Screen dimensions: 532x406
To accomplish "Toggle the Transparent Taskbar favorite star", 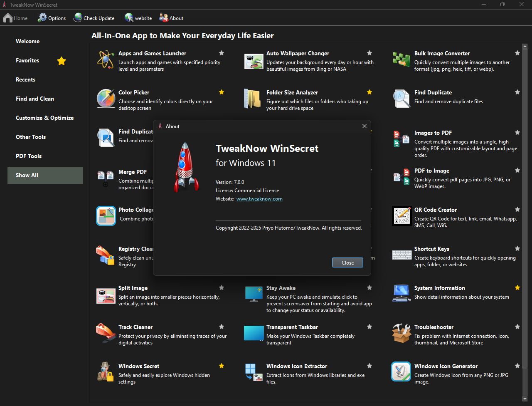I will tap(369, 327).
